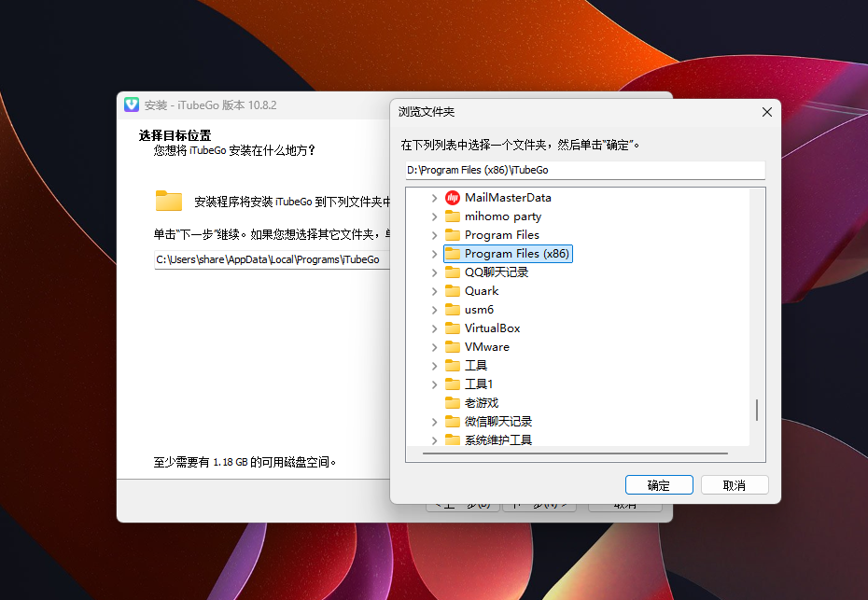Select the Program Files folder name
The width and height of the screenshot is (868, 600).
click(501, 235)
